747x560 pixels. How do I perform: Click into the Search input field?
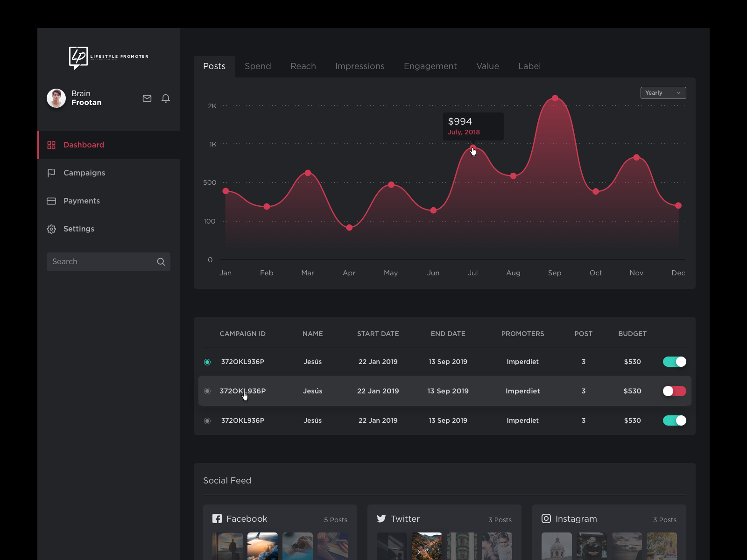[100, 262]
